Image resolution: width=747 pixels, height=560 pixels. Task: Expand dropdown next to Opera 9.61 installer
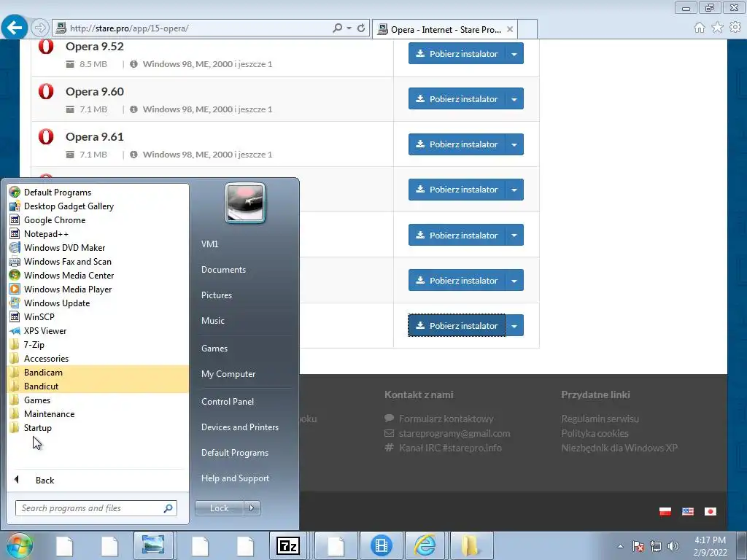pos(514,144)
